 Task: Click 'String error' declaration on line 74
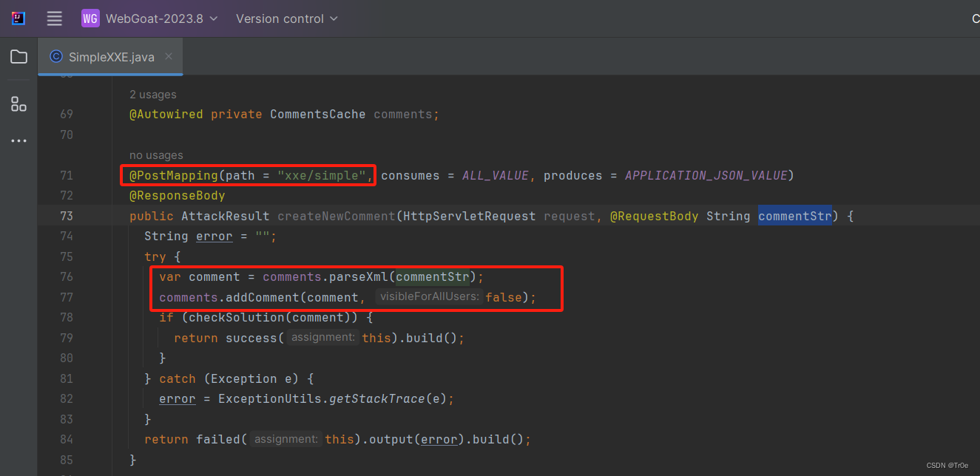[189, 237]
